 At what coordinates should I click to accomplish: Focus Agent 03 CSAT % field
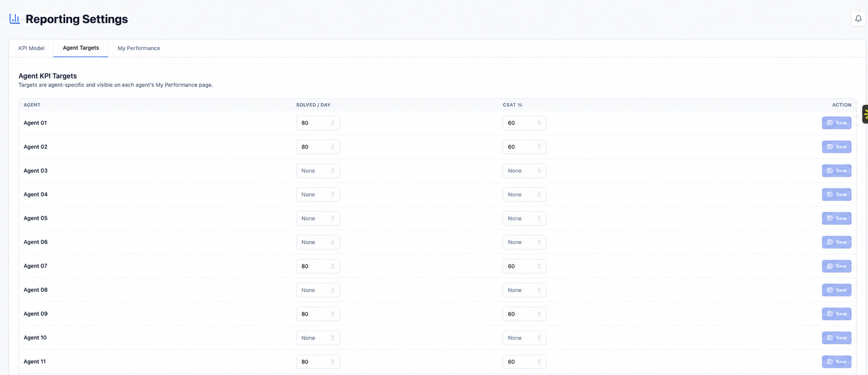(524, 171)
